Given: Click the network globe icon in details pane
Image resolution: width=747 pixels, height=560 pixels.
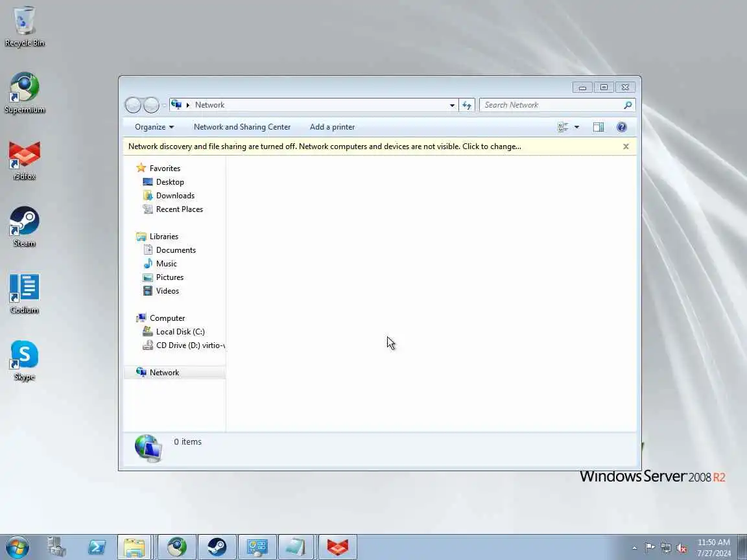Looking at the screenshot, I should click(x=148, y=448).
